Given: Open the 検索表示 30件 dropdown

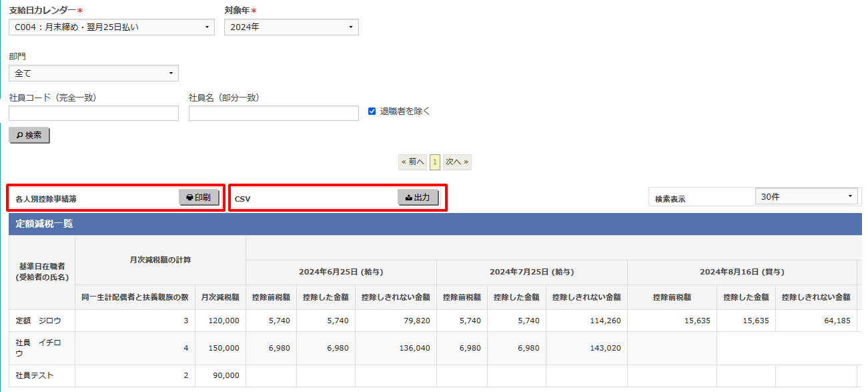Looking at the screenshot, I should tap(807, 196).
